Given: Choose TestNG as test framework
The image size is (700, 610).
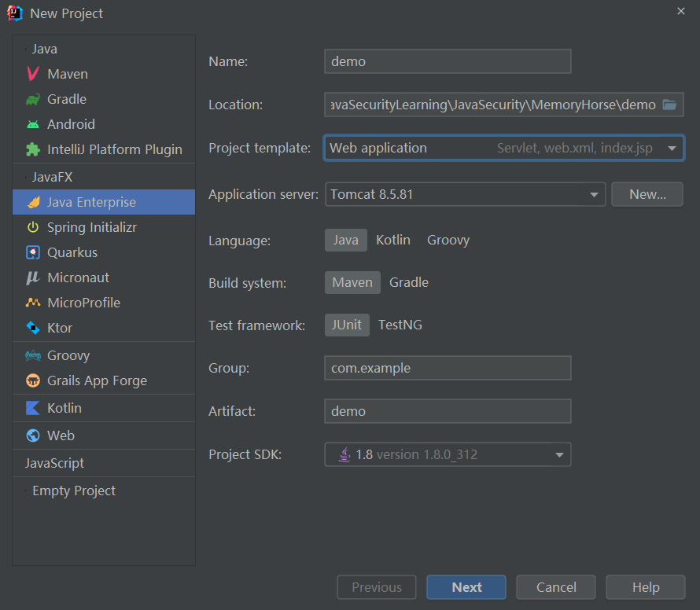Looking at the screenshot, I should pos(400,325).
